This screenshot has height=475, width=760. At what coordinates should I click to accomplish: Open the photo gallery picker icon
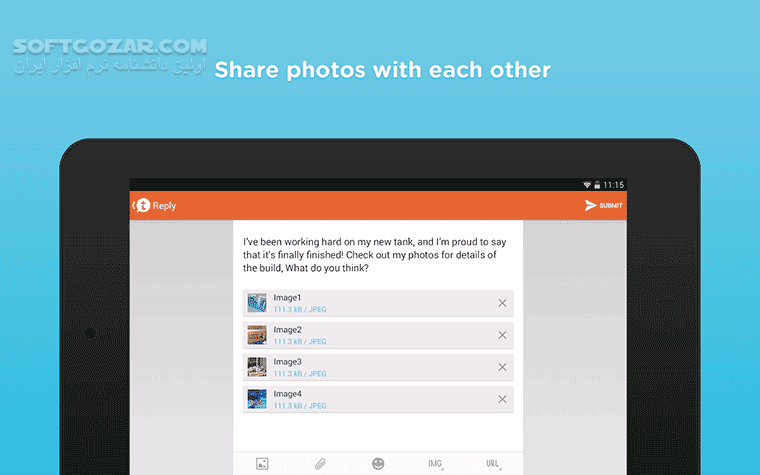[x=262, y=464]
